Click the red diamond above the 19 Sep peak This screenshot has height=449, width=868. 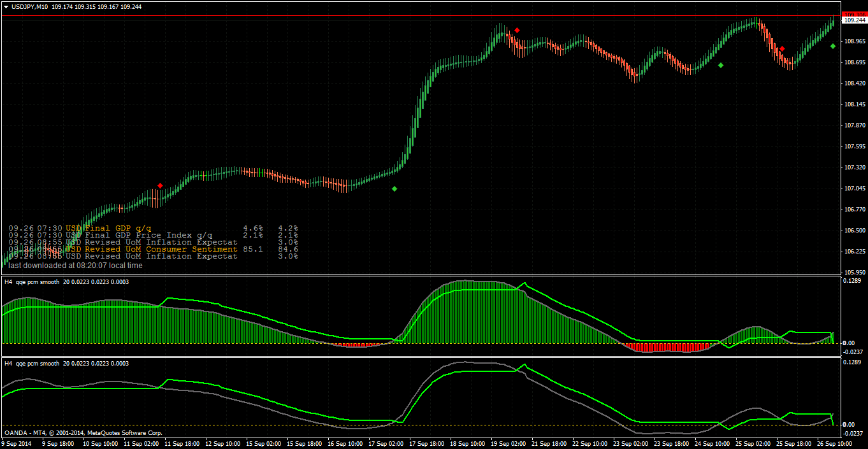[517, 30]
